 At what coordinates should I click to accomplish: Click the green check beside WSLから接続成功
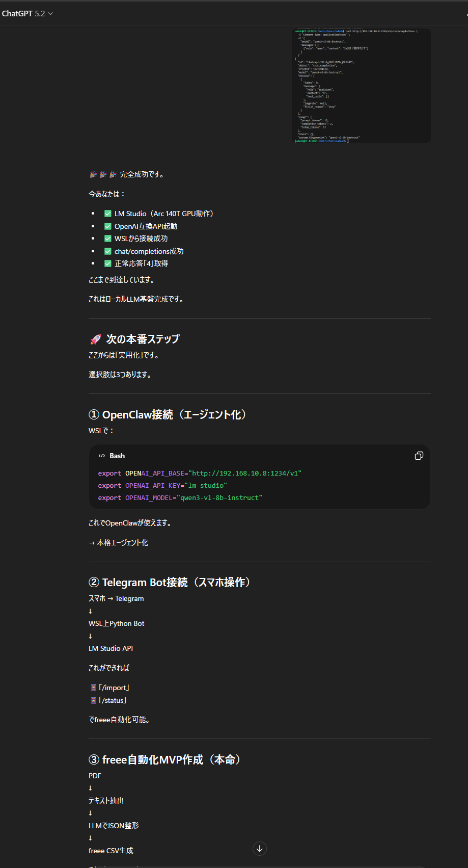click(x=108, y=239)
